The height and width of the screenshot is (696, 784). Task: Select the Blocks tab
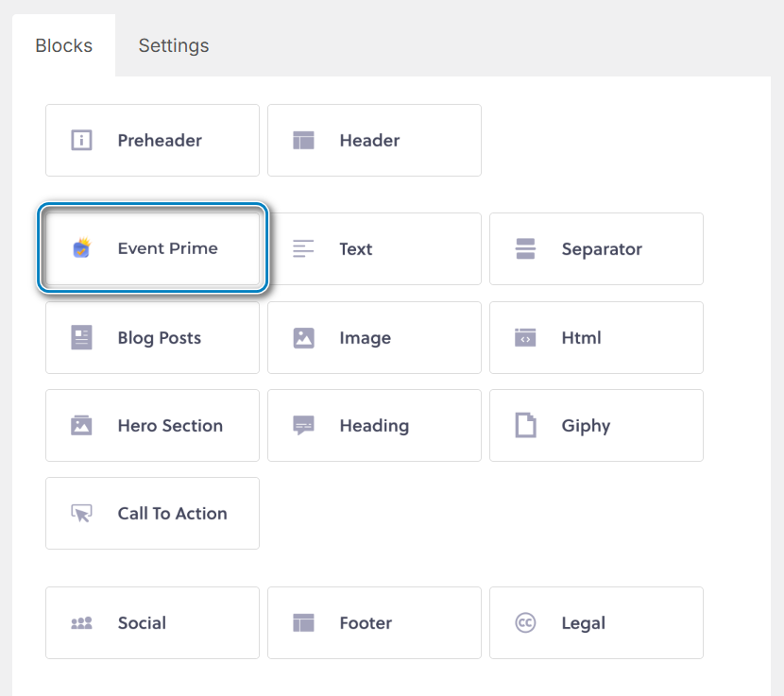[63, 45]
